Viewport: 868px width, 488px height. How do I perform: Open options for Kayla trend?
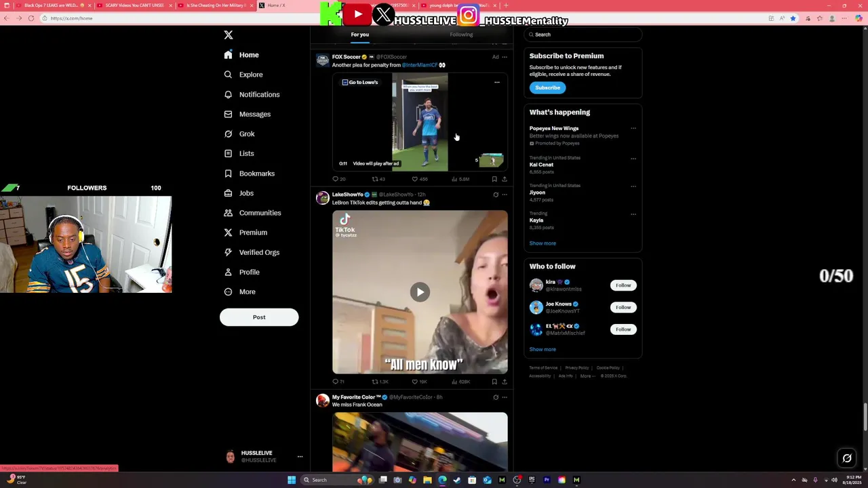tap(633, 214)
